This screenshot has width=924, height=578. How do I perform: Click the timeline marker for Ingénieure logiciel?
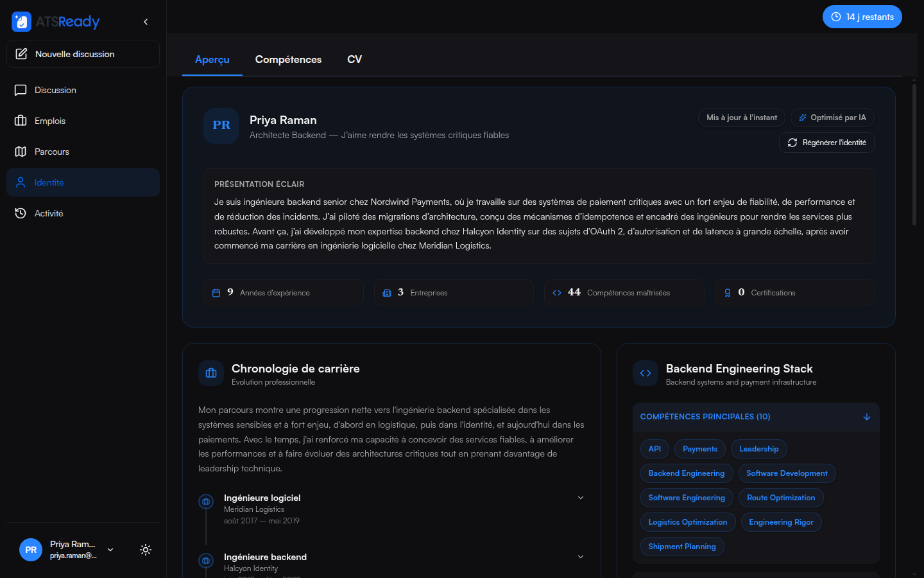[206, 502]
